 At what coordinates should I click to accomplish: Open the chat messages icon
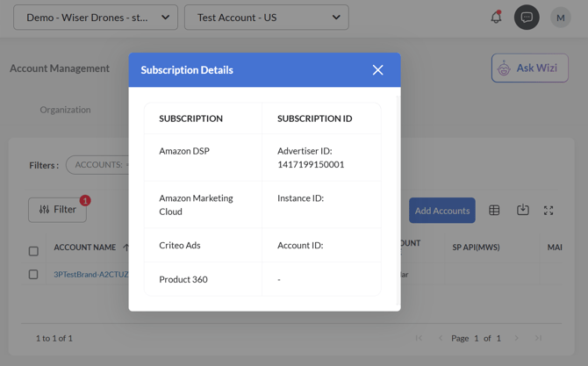tap(527, 18)
